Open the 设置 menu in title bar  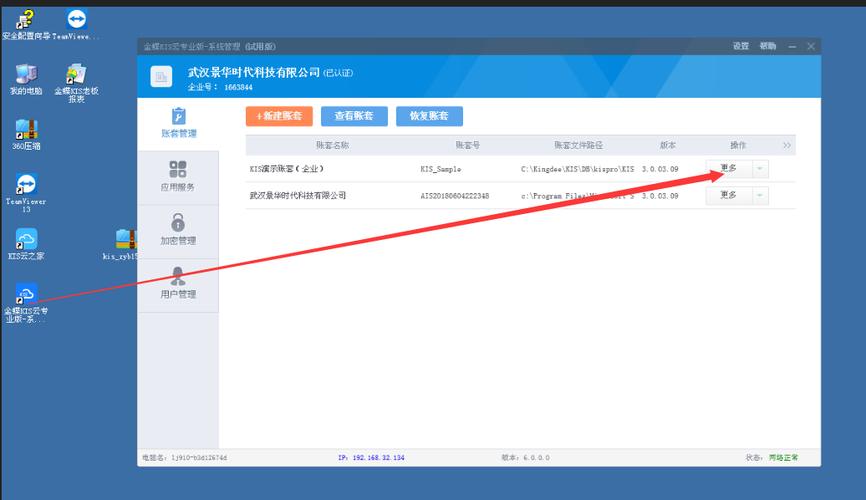point(741,46)
